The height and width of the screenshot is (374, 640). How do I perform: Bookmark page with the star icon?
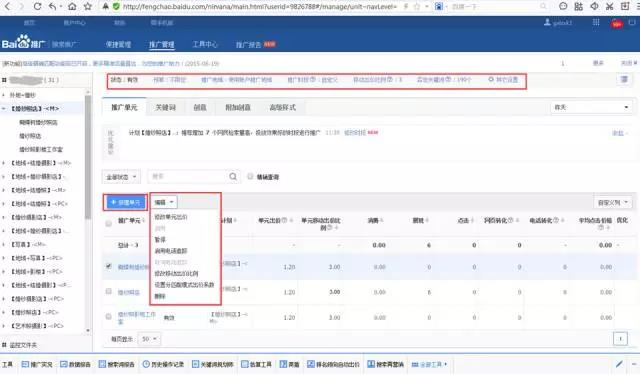click(88, 7)
